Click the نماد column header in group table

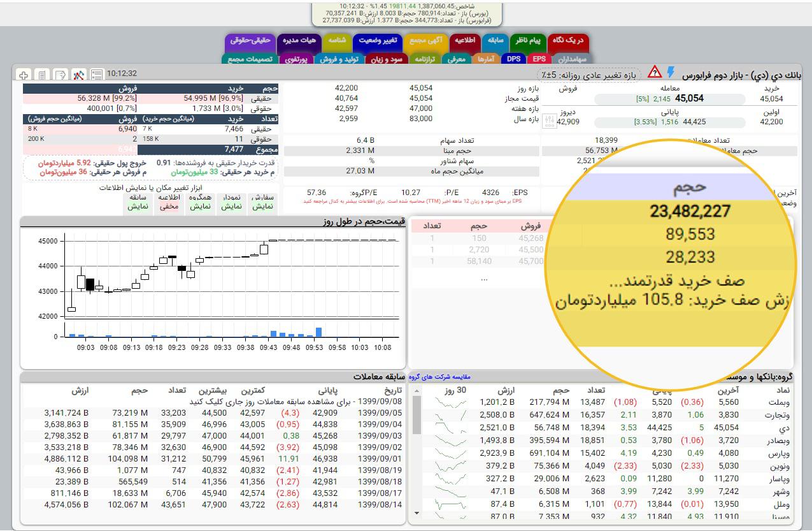783,390
